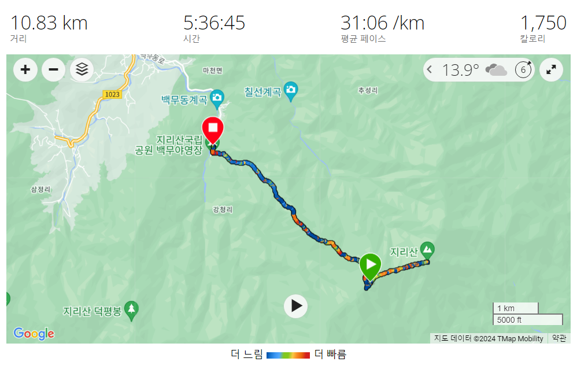Click the 지리산 덕평봉 tree pin

pos(131,311)
